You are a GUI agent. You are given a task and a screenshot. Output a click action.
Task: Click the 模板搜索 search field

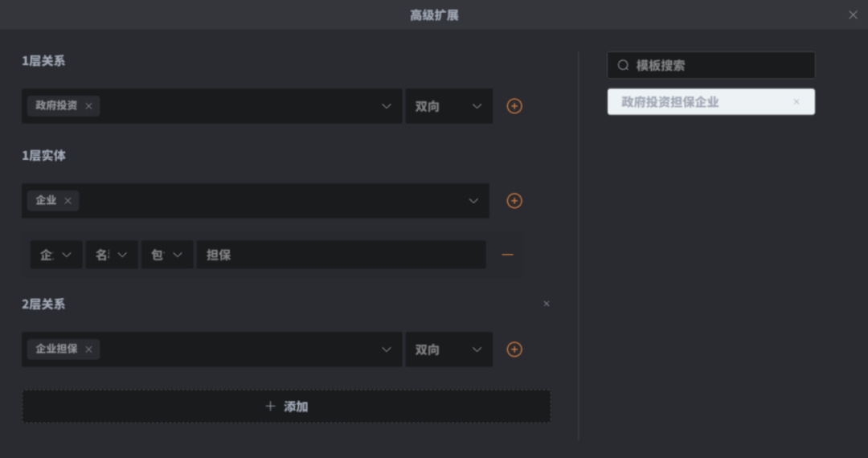pos(719,65)
